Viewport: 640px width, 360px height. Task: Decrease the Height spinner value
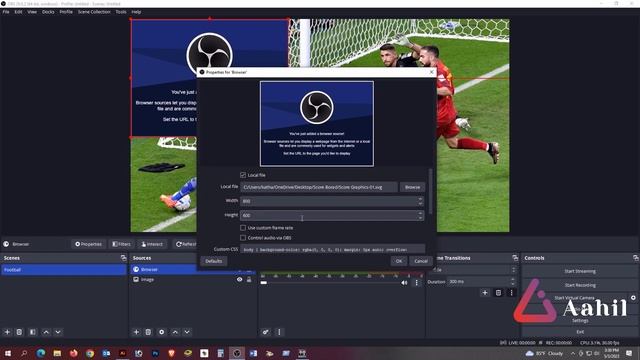point(420,218)
